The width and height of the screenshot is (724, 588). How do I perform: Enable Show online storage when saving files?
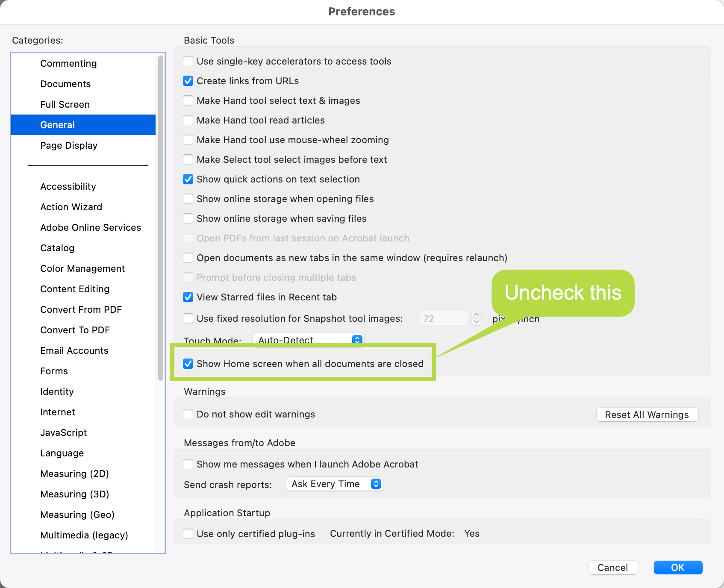(188, 218)
